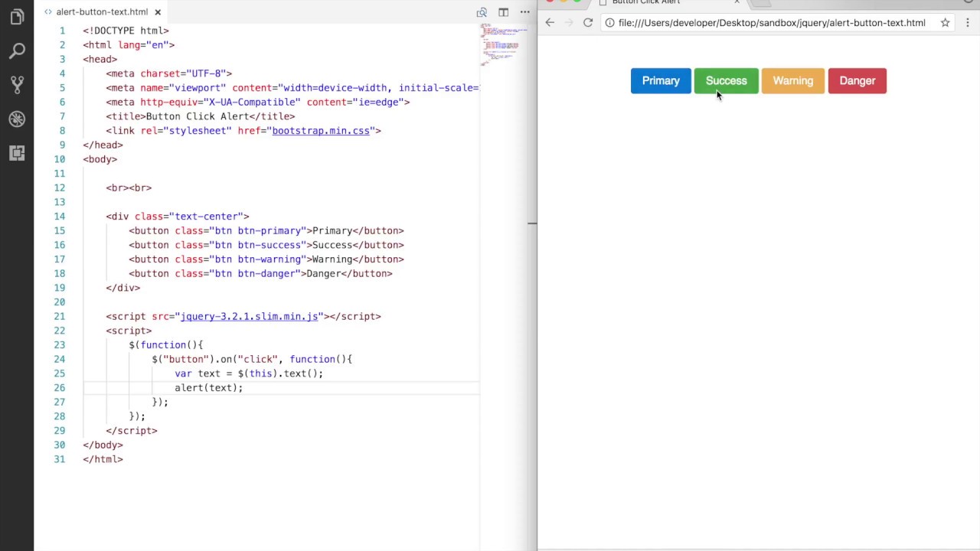Go forward in the browser

coord(568,23)
